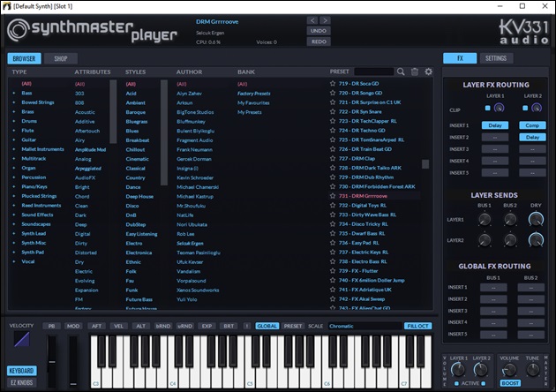Click the PB modulation button
Viewport: 556px width, 392px height.
pyautogui.click(x=51, y=326)
